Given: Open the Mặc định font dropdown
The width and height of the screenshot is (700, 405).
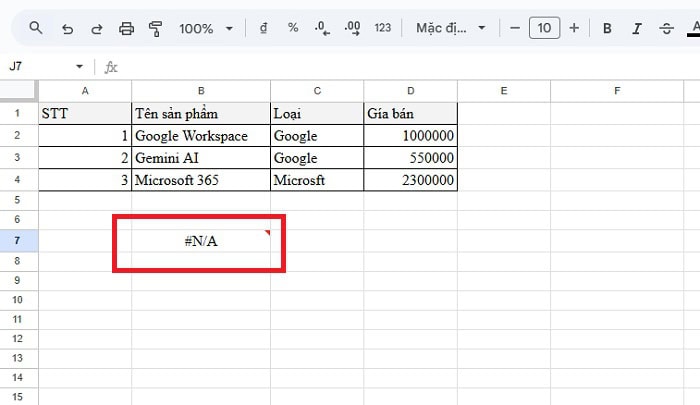Looking at the screenshot, I should tap(451, 28).
